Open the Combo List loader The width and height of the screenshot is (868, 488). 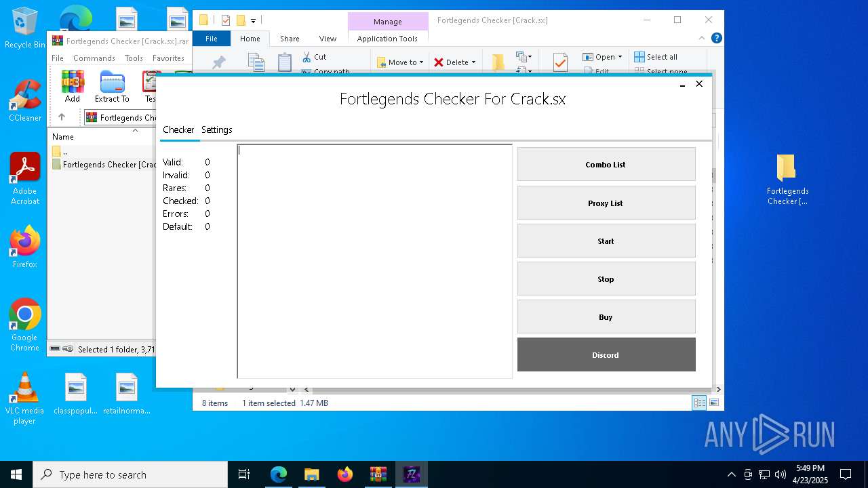click(x=606, y=164)
